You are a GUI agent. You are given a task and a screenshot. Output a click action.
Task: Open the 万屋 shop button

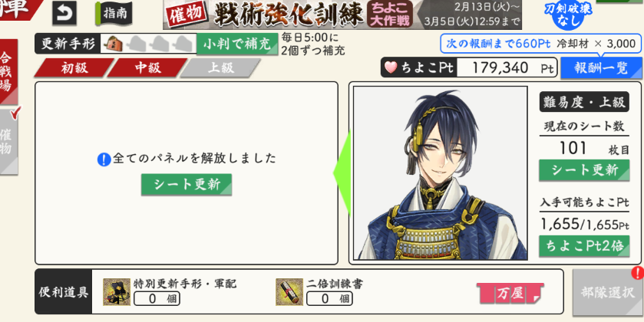(510, 294)
